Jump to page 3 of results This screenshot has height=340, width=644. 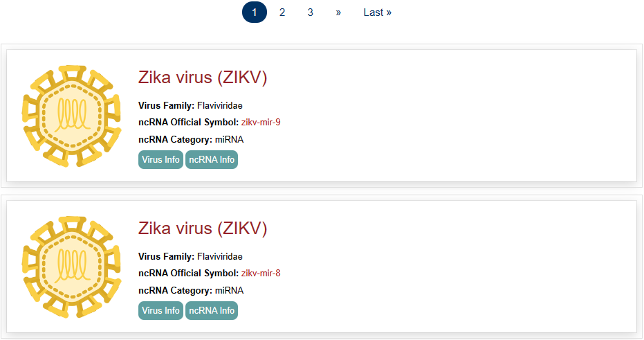(x=311, y=12)
